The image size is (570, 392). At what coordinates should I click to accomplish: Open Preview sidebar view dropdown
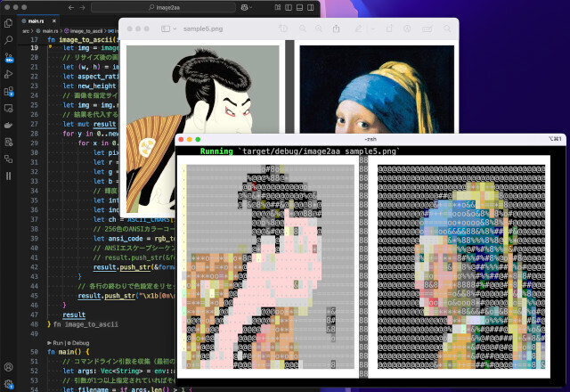tap(169, 29)
